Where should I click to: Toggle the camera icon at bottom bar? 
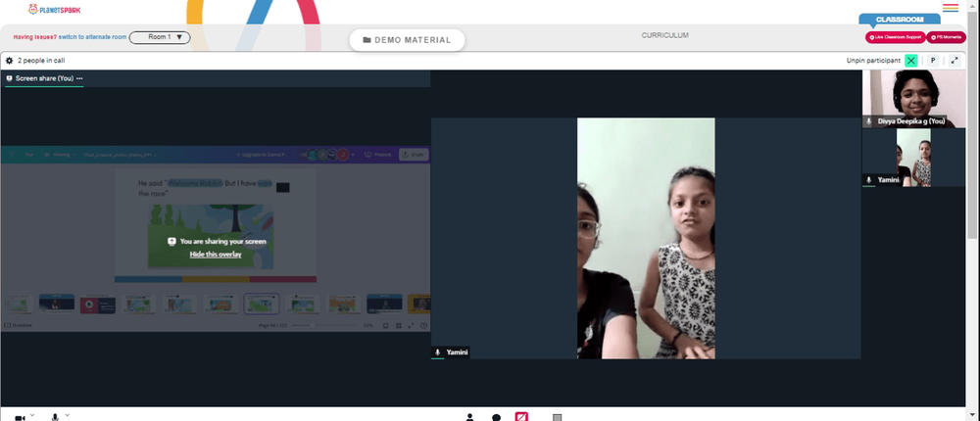20,417
